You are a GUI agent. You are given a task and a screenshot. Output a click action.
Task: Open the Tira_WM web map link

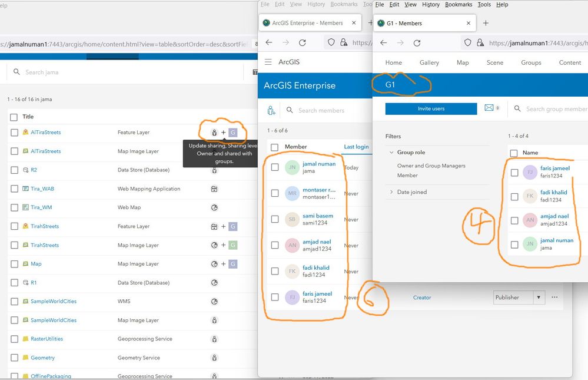(x=41, y=207)
